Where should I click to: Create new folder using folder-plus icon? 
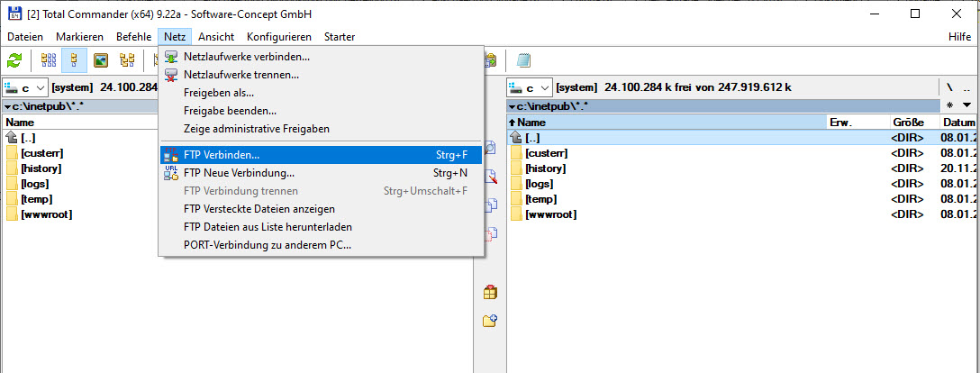[491, 320]
